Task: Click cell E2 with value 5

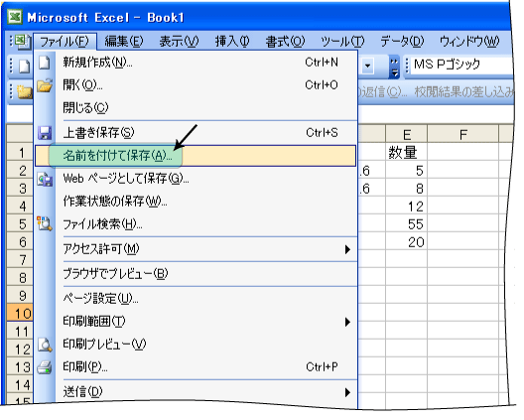Action: tap(406, 171)
